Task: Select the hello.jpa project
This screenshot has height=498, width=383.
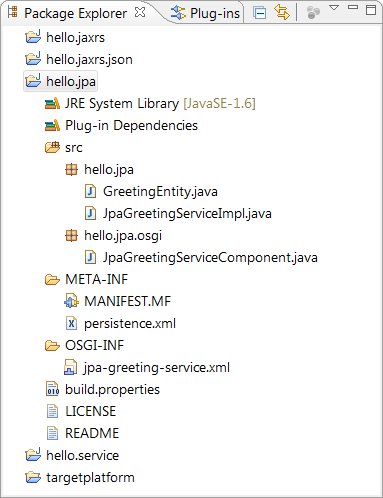Action: [x=60, y=81]
